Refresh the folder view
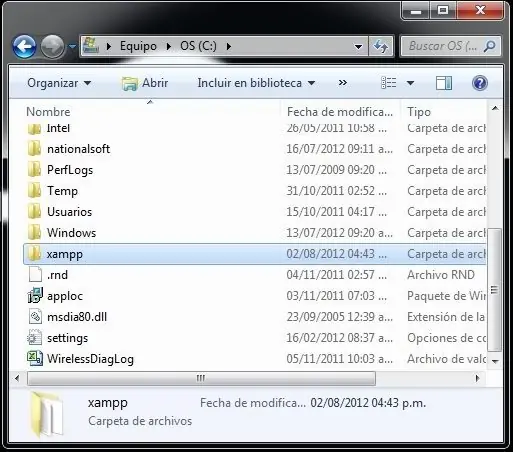Viewport: 513px width, 452px height. pos(381,46)
